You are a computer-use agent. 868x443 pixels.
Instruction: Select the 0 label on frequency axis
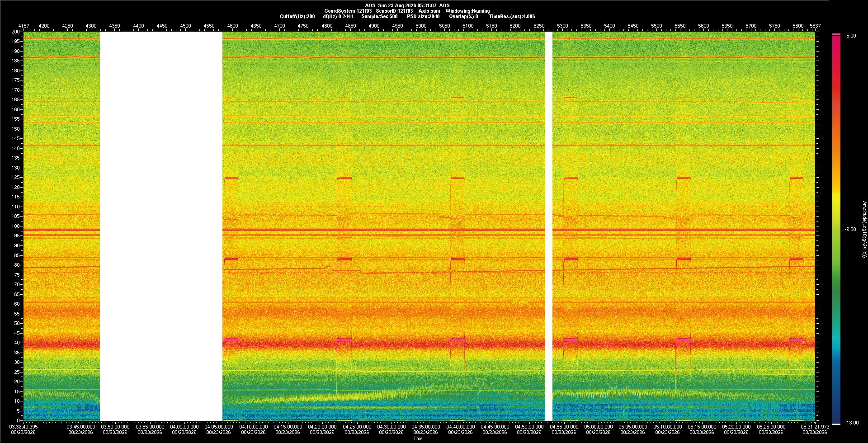tap(19, 420)
